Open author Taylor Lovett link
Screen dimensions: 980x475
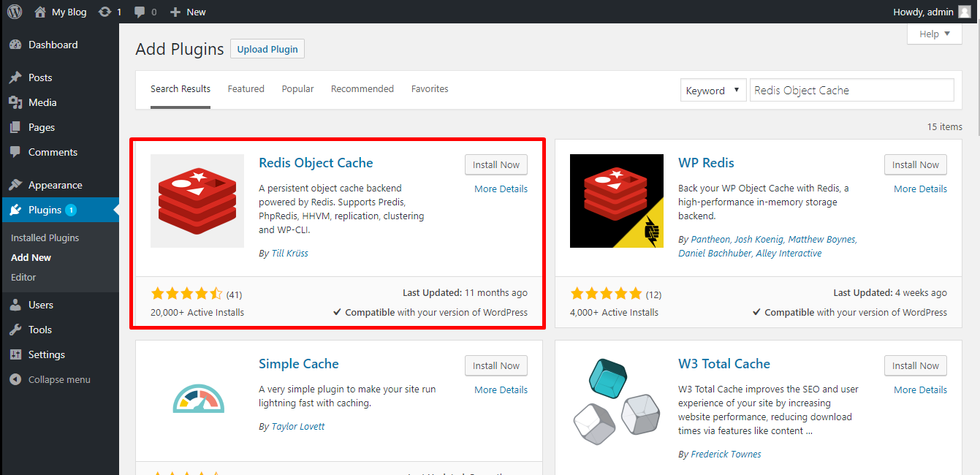pyautogui.click(x=298, y=426)
